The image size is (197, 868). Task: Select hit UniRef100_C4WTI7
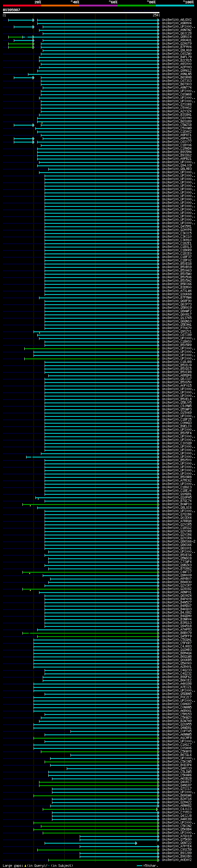[x=176, y=572]
